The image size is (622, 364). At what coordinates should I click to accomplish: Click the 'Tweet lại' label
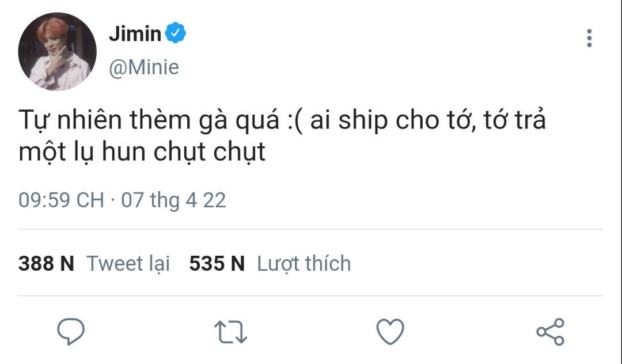pyautogui.click(x=128, y=264)
